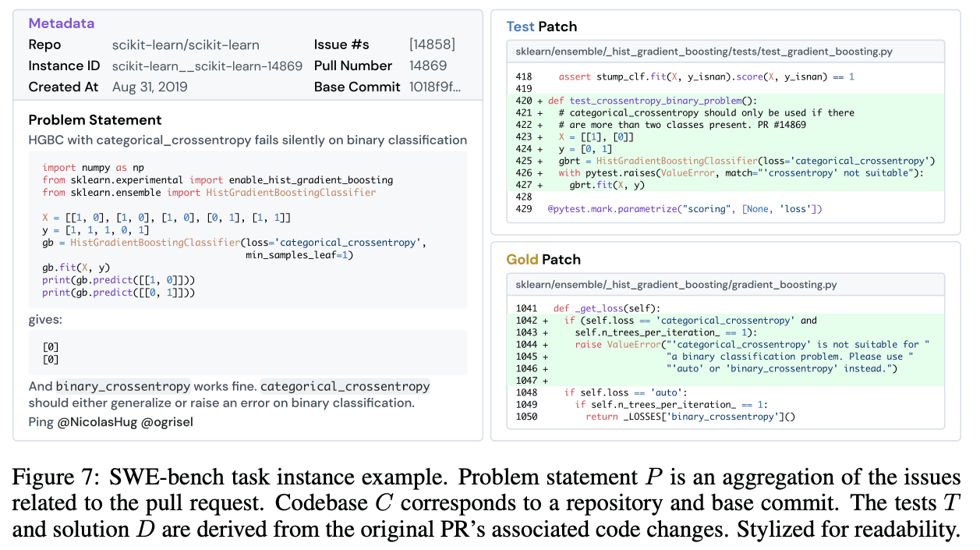Select the Created At date Aug 31, 2019
980x550 pixels.
150,87
